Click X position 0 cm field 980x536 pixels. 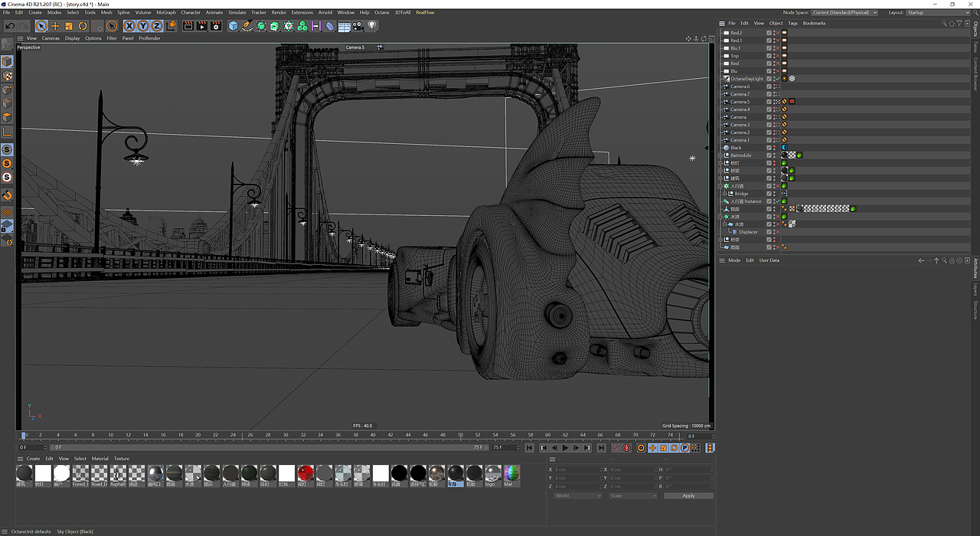coord(578,469)
